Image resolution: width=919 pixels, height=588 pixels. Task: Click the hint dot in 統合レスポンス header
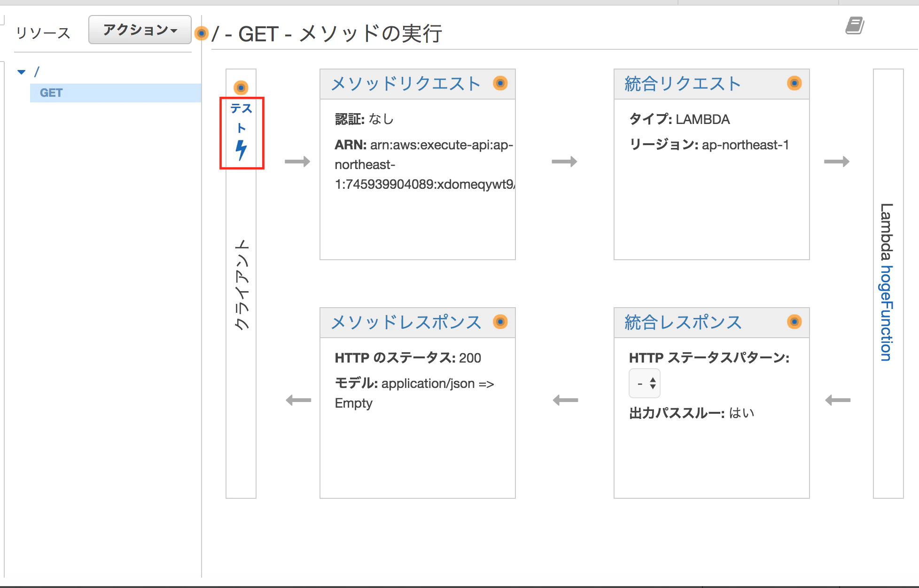794,322
